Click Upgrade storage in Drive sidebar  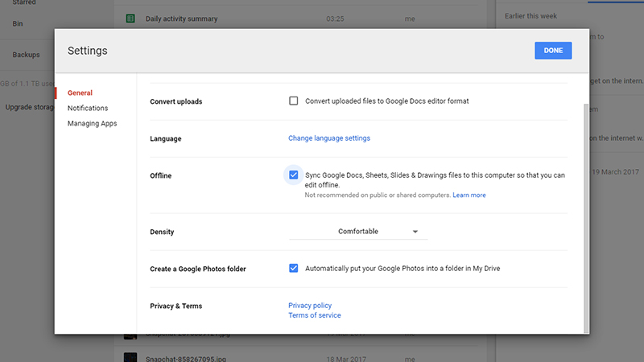(x=30, y=107)
